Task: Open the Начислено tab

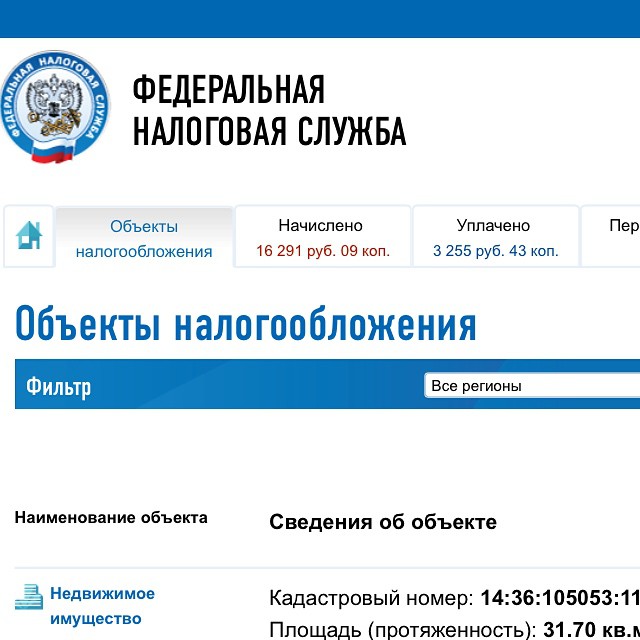Action: 323,237
